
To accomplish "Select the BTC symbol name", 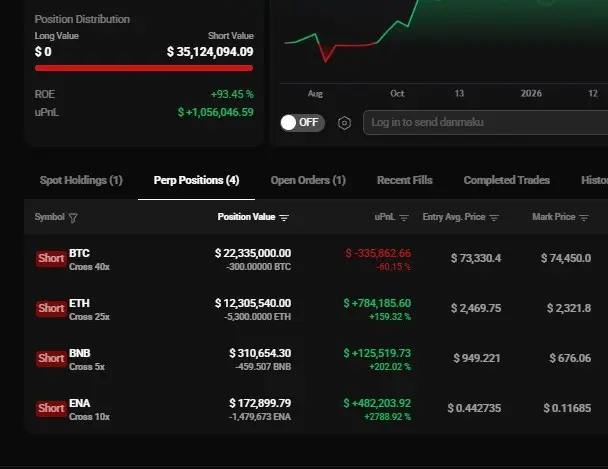I will point(79,253).
